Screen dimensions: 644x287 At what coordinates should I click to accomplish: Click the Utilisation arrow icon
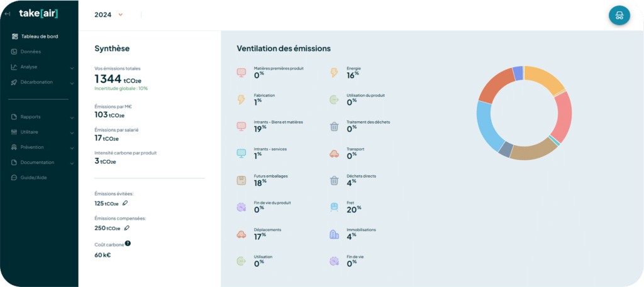click(241, 261)
